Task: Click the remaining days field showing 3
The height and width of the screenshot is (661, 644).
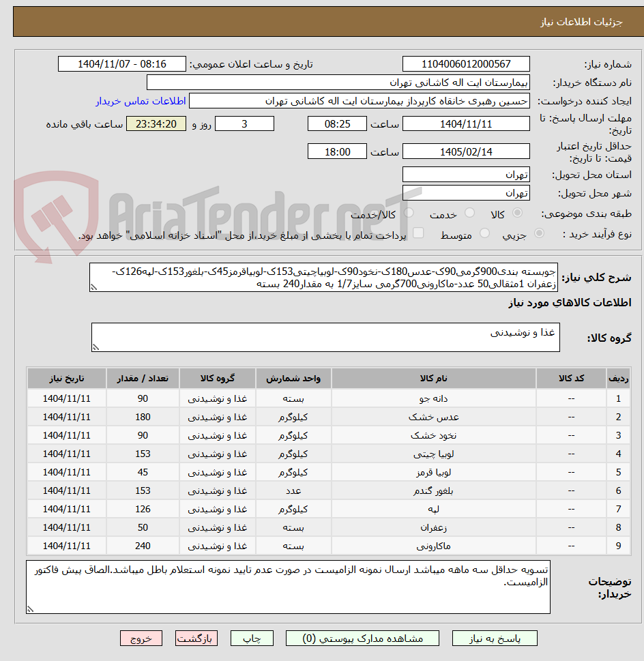Action: [x=244, y=124]
